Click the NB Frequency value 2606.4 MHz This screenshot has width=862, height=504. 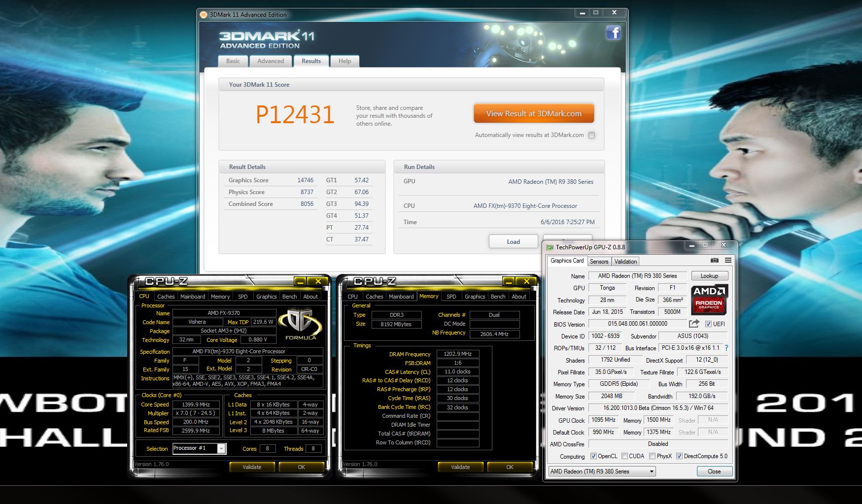click(494, 334)
